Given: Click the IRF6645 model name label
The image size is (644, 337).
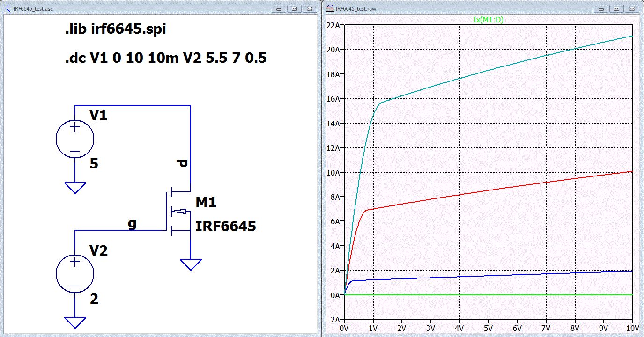Looking at the screenshot, I should click(226, 227).
